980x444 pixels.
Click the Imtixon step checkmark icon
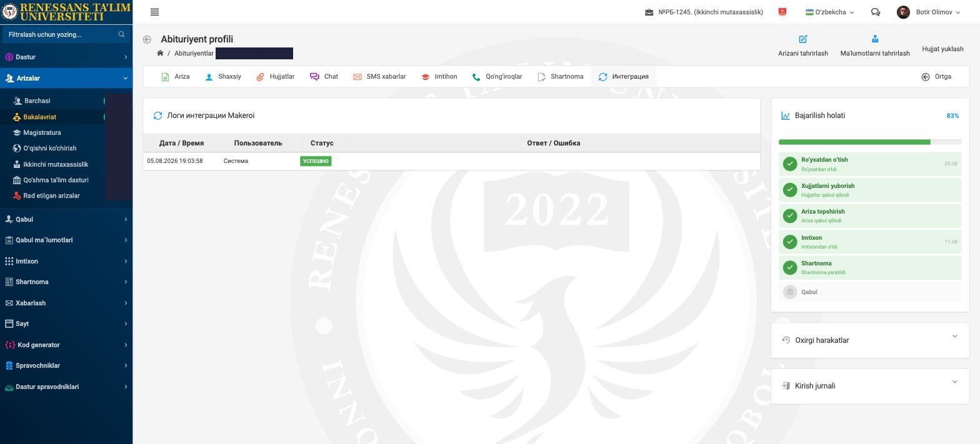(790, 242)
